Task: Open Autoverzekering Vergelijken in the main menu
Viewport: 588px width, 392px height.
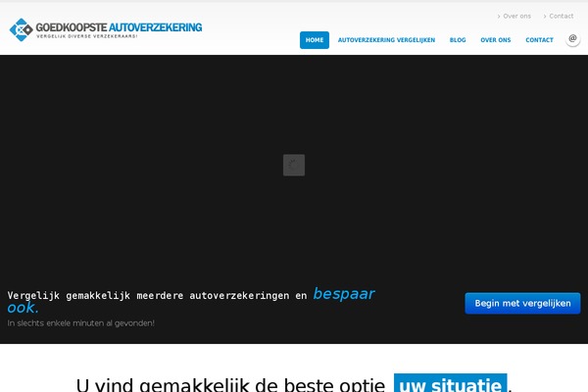Action: pyautogui.click(x=386, y=40)
